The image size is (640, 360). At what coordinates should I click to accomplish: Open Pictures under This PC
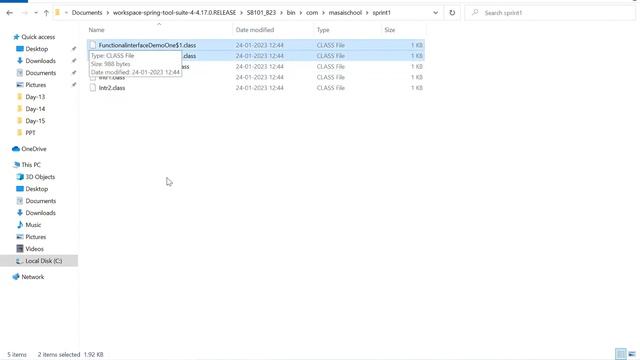(36, 237)
